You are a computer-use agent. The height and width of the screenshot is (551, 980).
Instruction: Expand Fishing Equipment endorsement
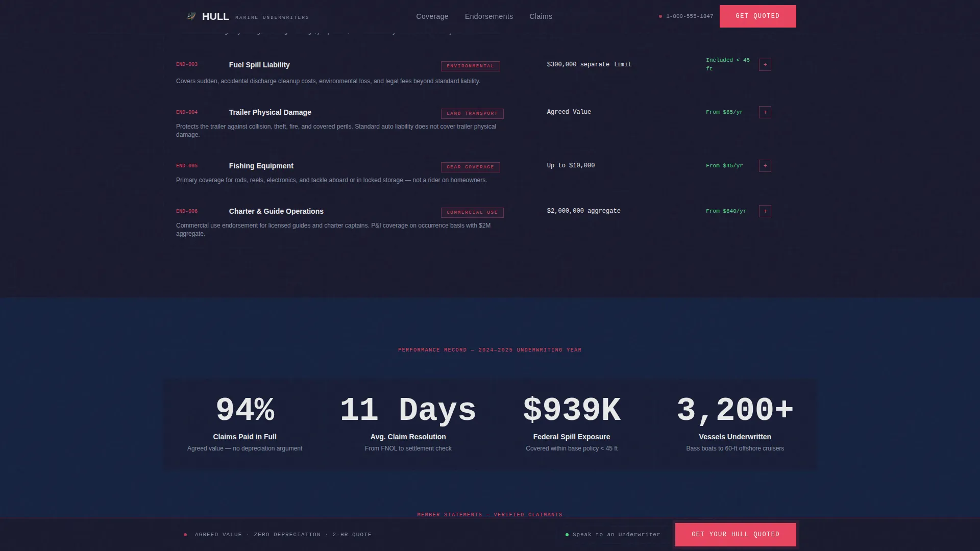tap(765, 166)
